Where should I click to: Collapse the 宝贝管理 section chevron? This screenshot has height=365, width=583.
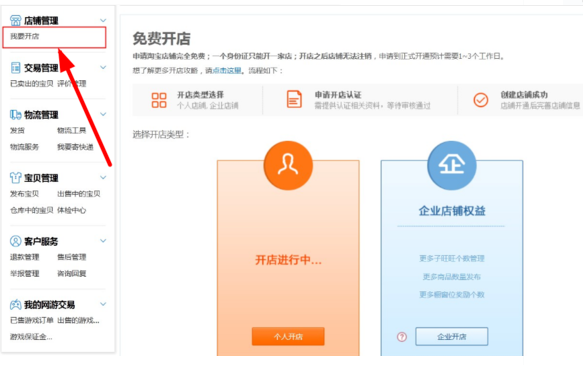[103, 177]
